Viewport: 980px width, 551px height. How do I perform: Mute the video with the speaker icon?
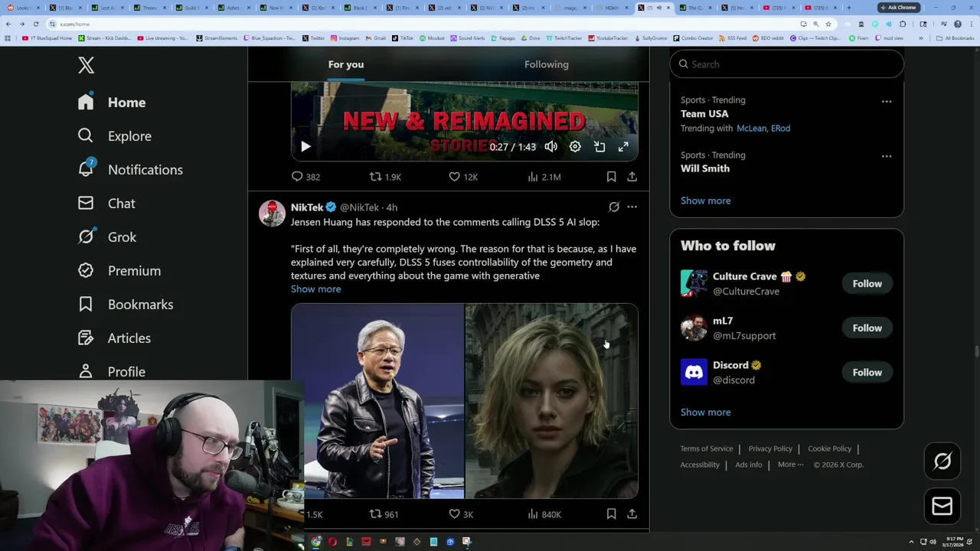point(551,147)
